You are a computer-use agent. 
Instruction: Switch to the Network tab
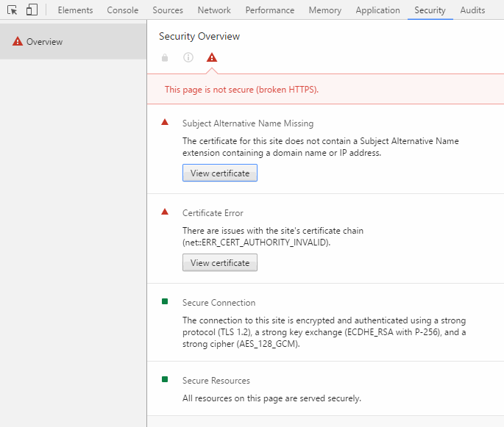pos(214,10)
